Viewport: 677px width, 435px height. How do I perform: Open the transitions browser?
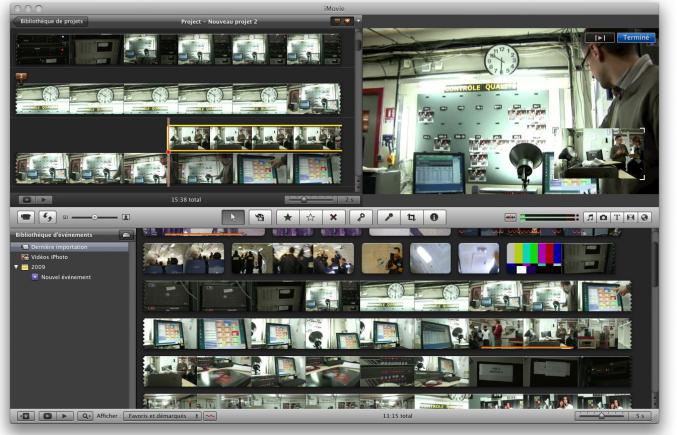[630, 218]
